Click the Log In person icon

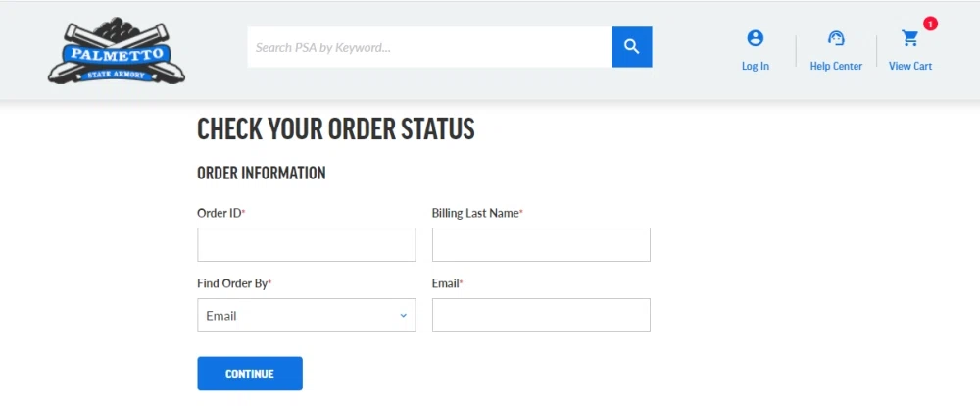point(755,38)
